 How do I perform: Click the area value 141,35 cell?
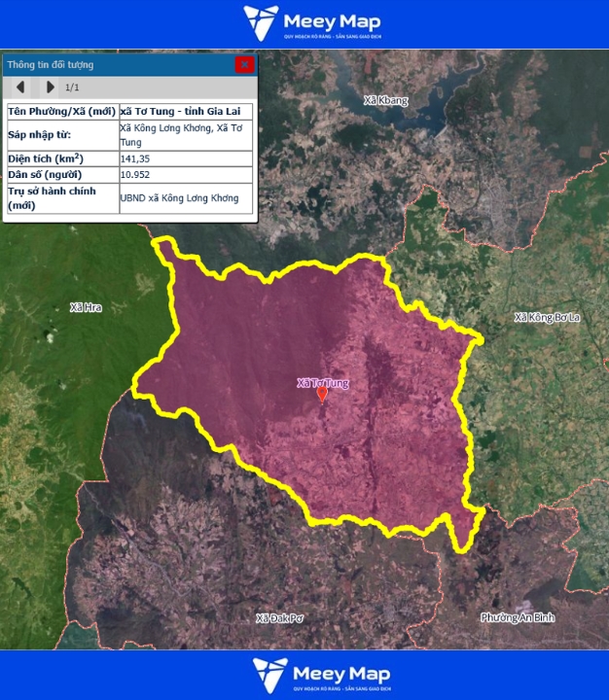[186, 157]
